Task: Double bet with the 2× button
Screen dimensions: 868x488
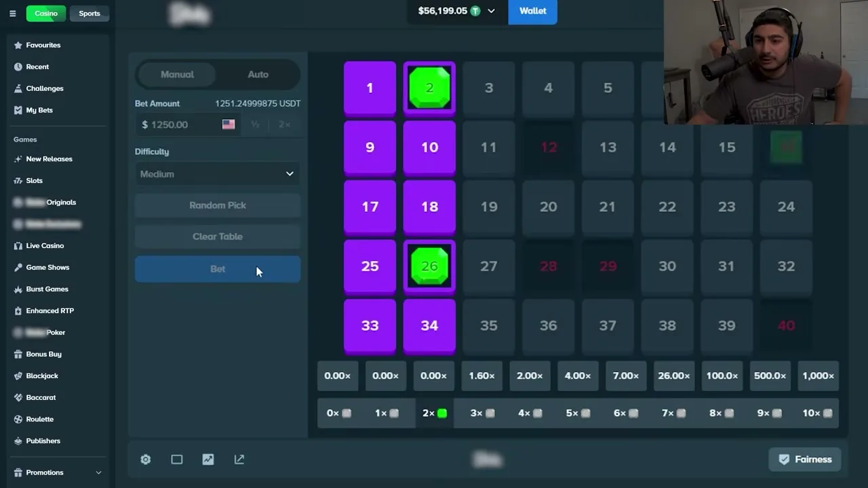Action: coord(284,125)
